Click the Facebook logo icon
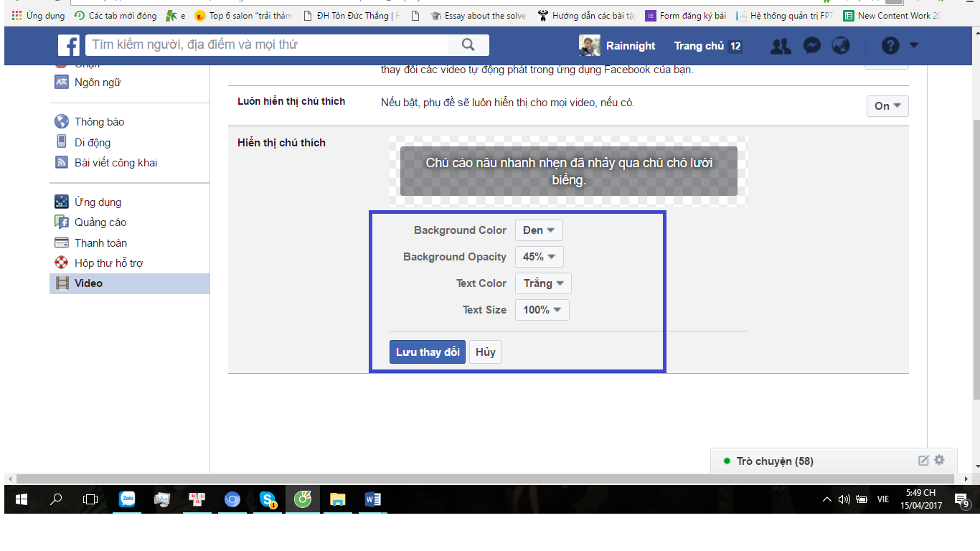This screenshot has width=980, height=551. [69, 45]
